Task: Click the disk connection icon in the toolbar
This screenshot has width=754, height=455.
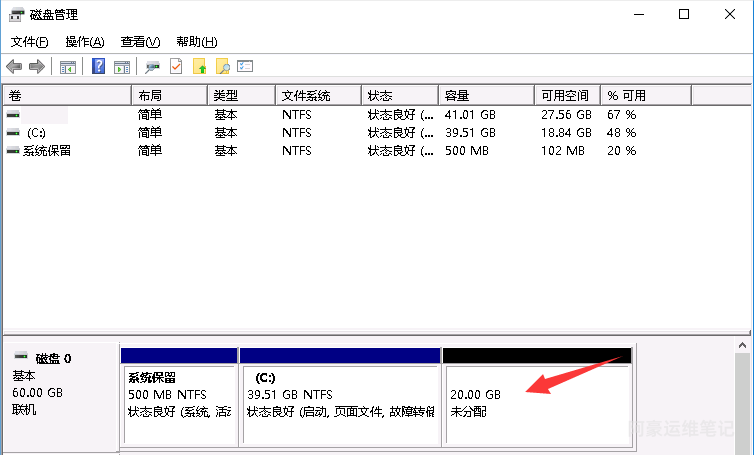Action: (x=152, y=67)
